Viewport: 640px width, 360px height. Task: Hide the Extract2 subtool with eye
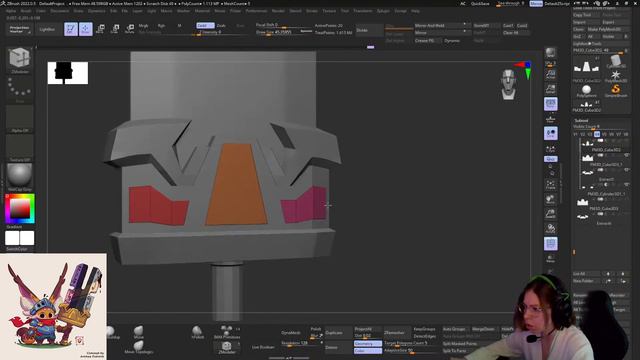point(626,170)
